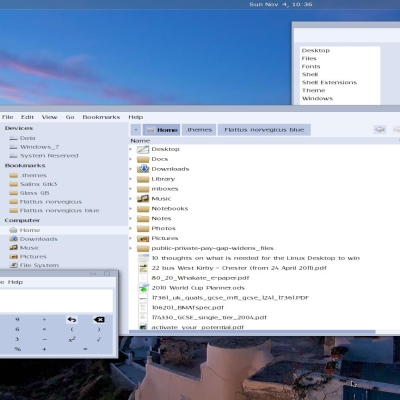The image size is (400, 400).
Task: Open the Edit menu
Action: [27, 117]
